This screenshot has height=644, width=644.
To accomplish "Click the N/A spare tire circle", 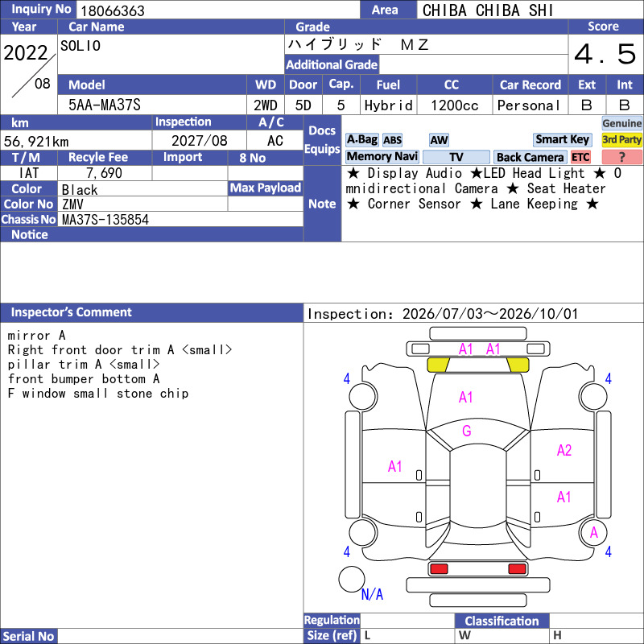I will [x=352, y=579].
